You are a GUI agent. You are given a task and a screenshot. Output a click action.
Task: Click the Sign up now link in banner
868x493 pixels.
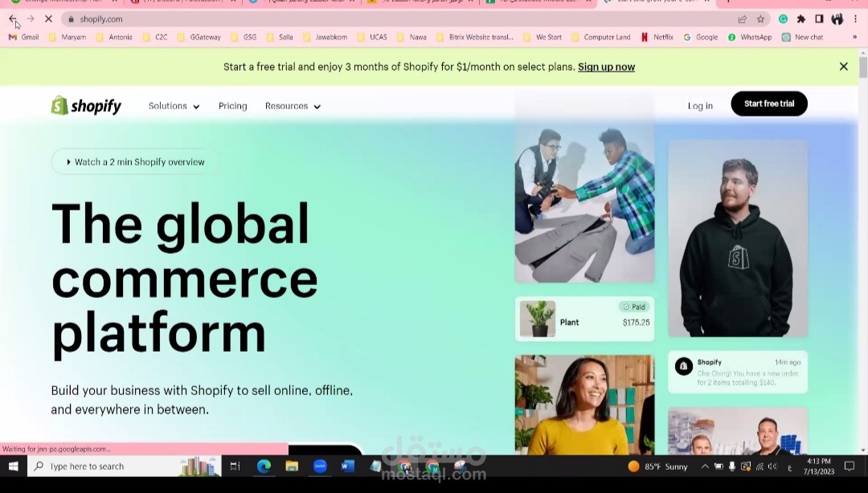[x=606, y=67]
